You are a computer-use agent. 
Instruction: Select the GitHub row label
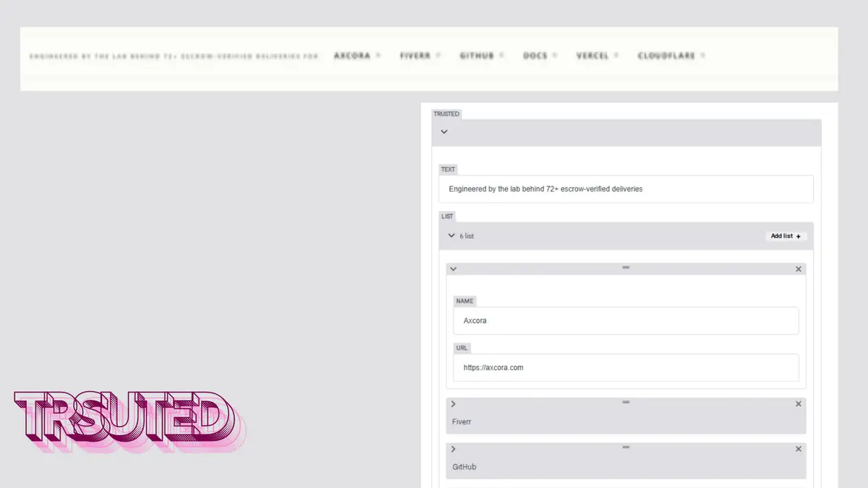point(464,467)
